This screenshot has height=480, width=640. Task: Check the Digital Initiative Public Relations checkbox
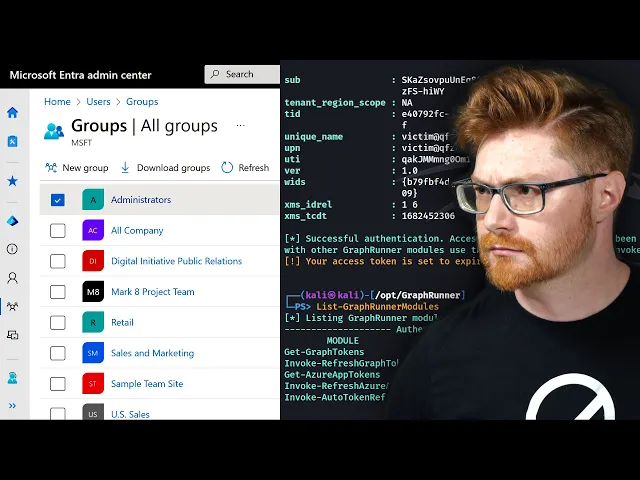58,261
